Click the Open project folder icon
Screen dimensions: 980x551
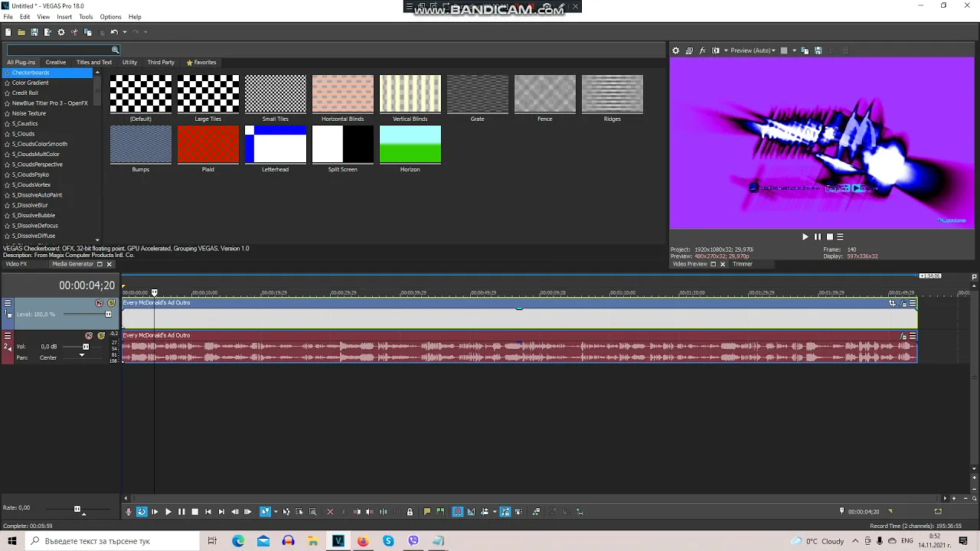(x=21, y=32)
